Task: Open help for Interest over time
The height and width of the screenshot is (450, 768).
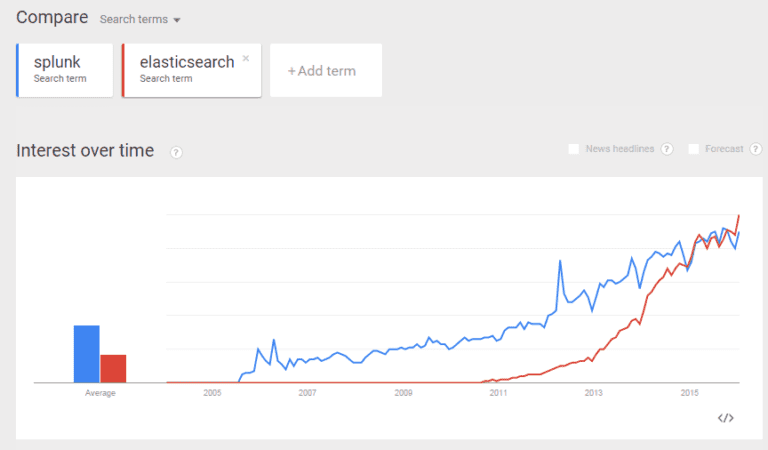Action: [x=176, y=152]
